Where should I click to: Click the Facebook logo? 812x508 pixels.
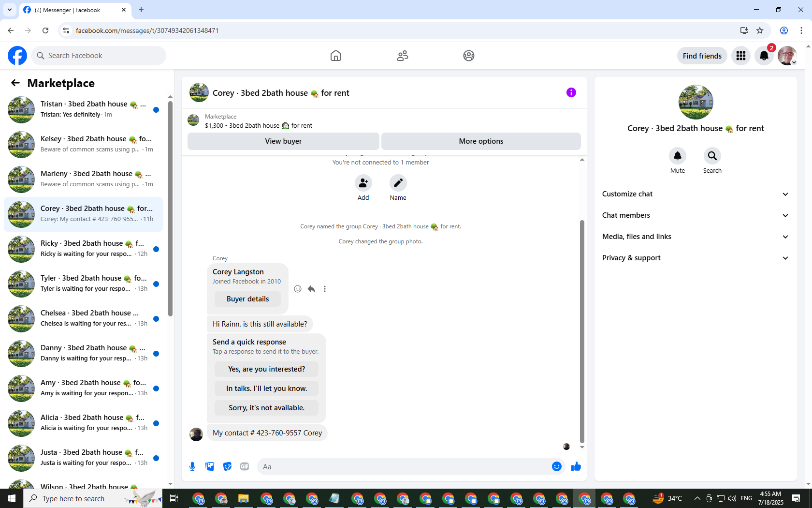tap(17, 56)
